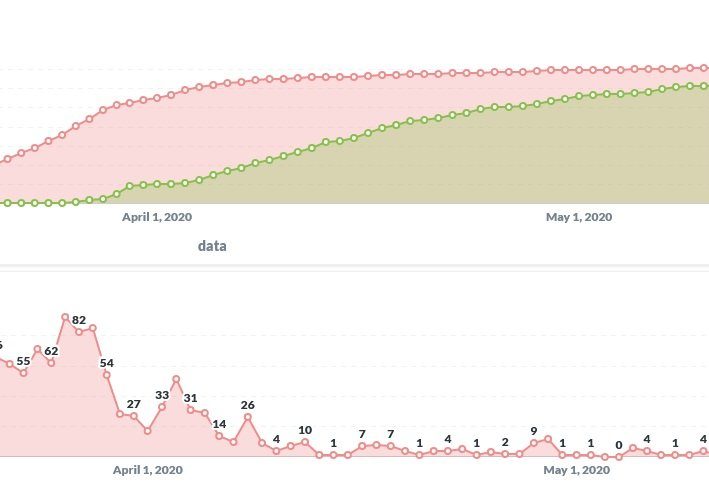Click the rightmost red point in the upper chart
This screenshot has width=709, height=491.
pos(704,67)
